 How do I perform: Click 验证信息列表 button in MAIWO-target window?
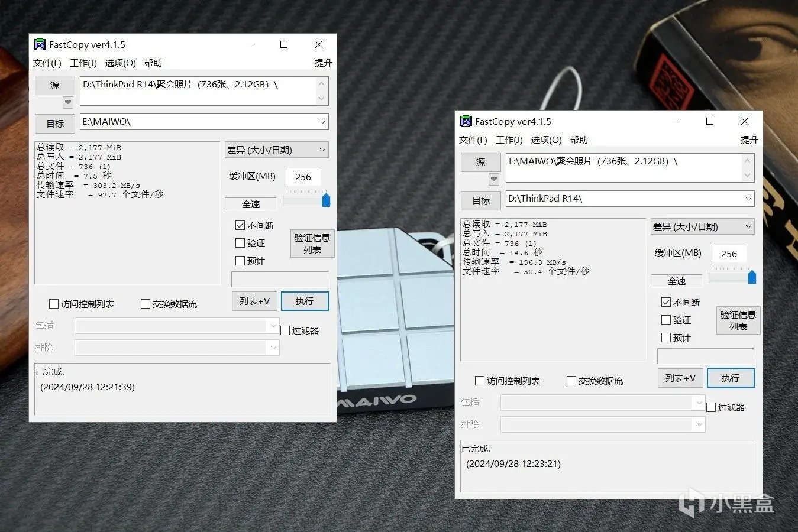[x=312, y=244]
